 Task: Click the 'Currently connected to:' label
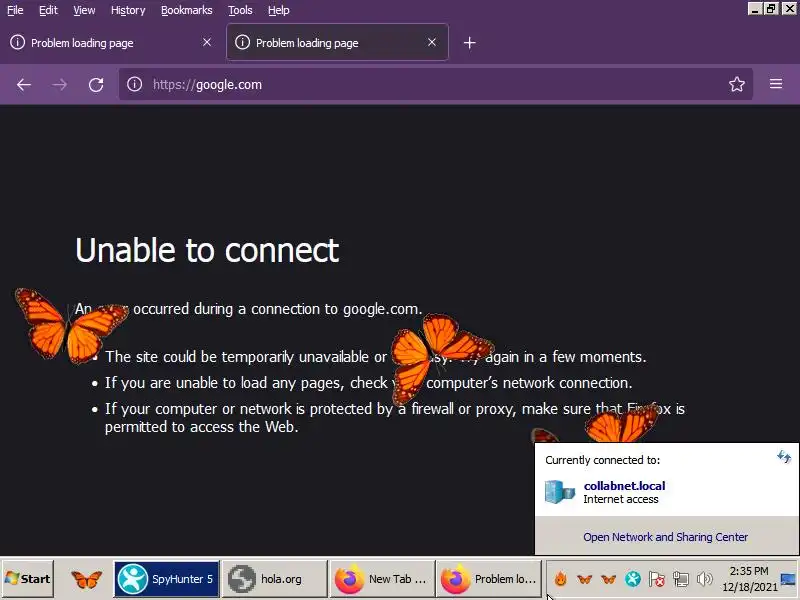[x=602, y=460]
